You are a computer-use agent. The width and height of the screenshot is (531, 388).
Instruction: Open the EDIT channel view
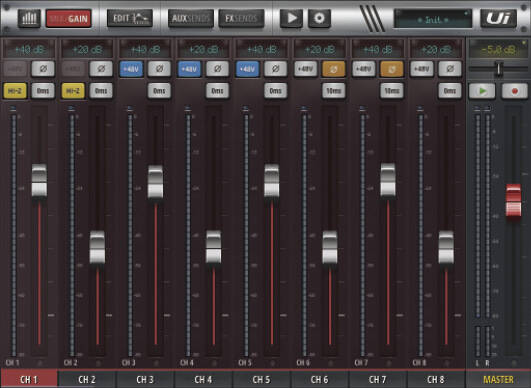(x=130, y=18)
